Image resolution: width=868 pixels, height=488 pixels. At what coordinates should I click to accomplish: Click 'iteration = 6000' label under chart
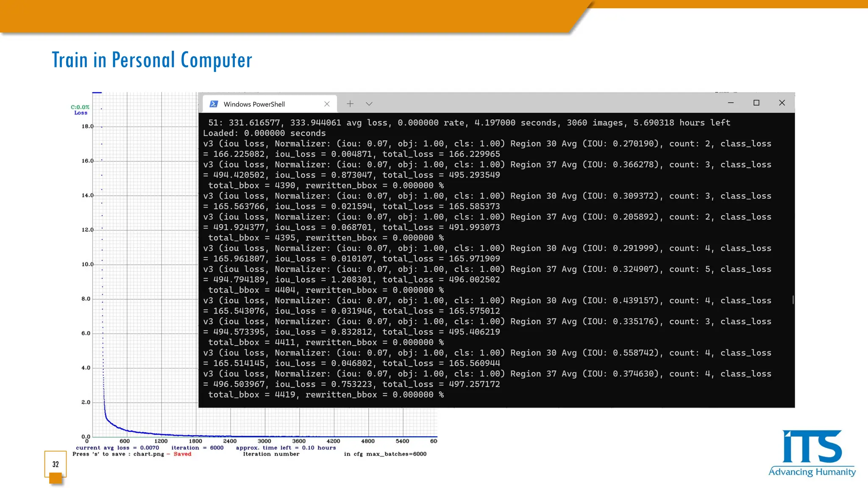[198, 448]
